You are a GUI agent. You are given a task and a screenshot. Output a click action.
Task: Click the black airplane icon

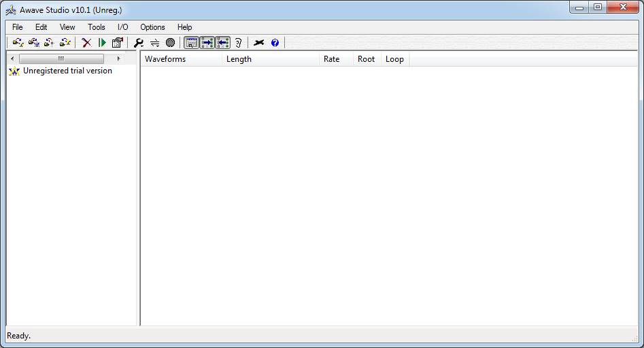pos(258,42)
